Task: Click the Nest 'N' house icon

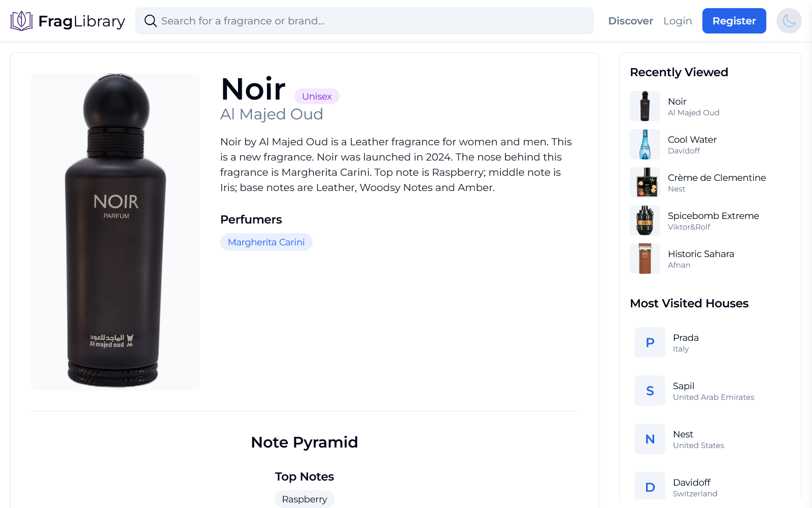Action: 650,439
